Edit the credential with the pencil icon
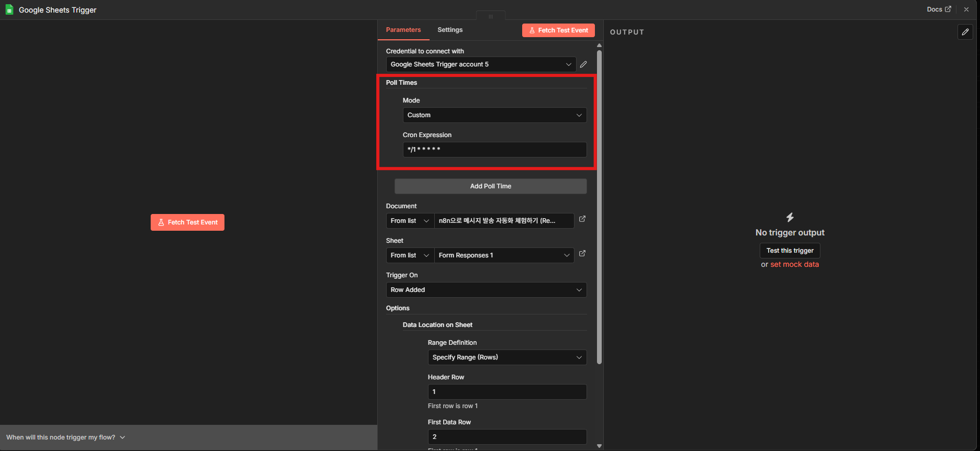This screenshot has width=980, height=451. point(583,64)
